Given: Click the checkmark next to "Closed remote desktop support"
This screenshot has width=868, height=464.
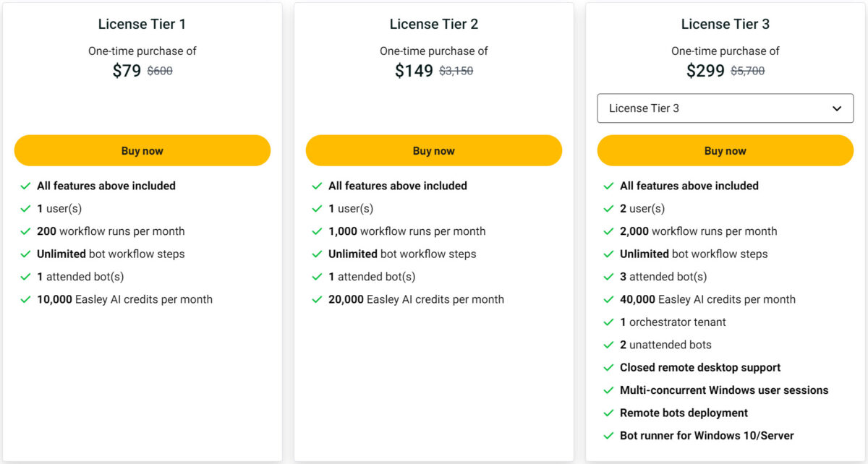Looking at the screenshot, I should (608, 367).
